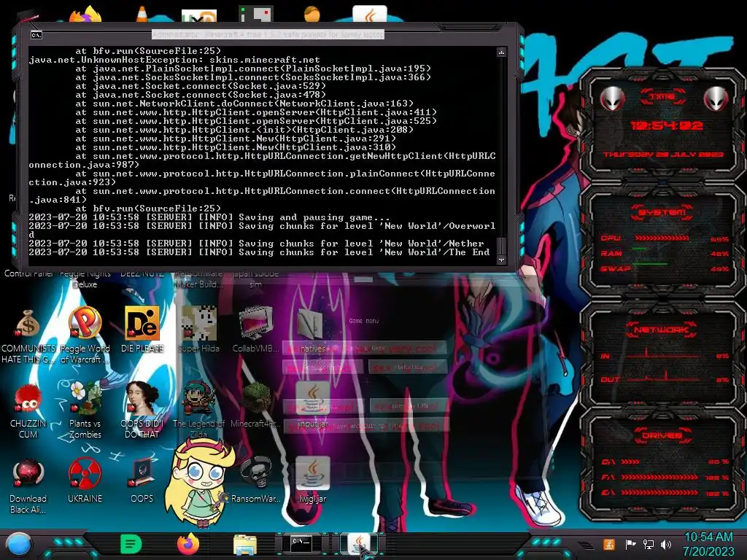The height and width of the screenshot is (560, 747).
Task: Click the UnknownHostException skins.minecraft.net line
Action: (x=174, y=60)
